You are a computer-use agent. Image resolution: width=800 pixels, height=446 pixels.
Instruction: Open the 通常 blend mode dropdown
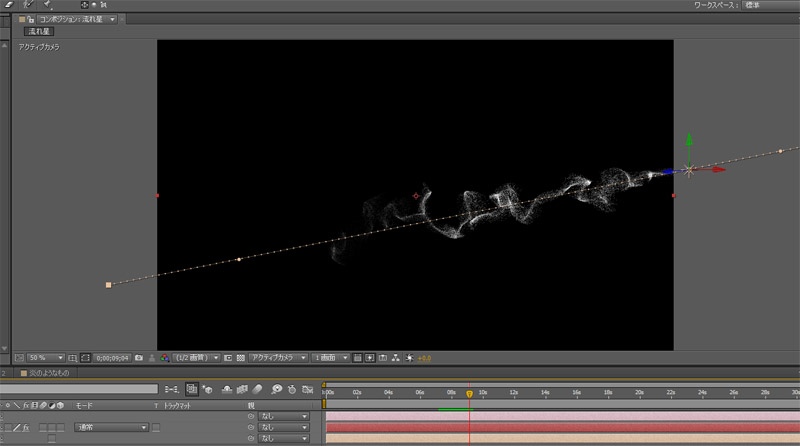point(108,427)
